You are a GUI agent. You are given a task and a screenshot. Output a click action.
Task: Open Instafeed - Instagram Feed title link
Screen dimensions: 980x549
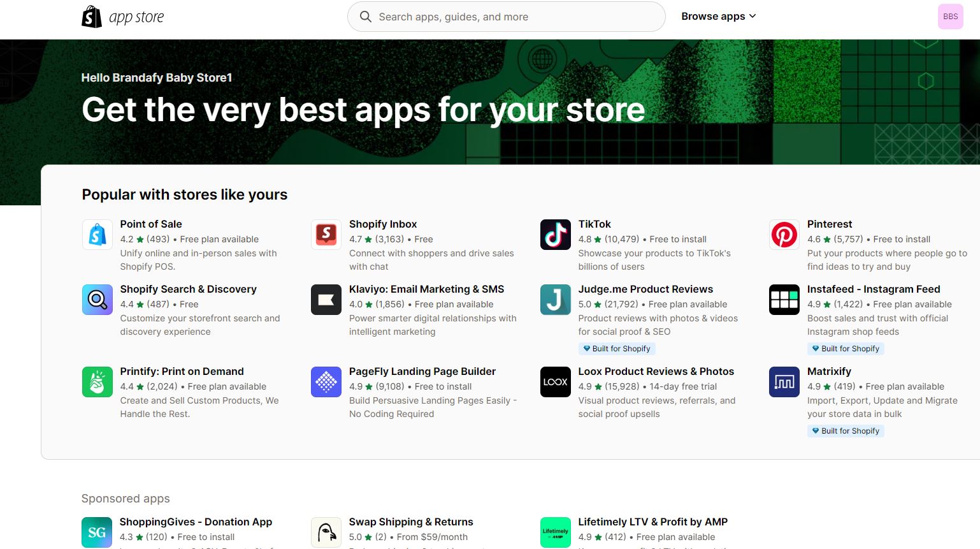(874, 289)
